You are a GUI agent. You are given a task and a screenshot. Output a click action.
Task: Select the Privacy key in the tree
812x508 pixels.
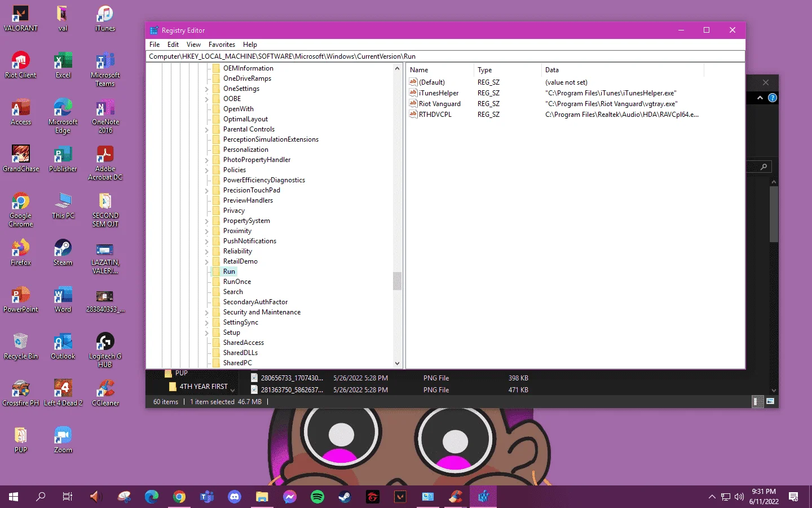tap(234, 211)
